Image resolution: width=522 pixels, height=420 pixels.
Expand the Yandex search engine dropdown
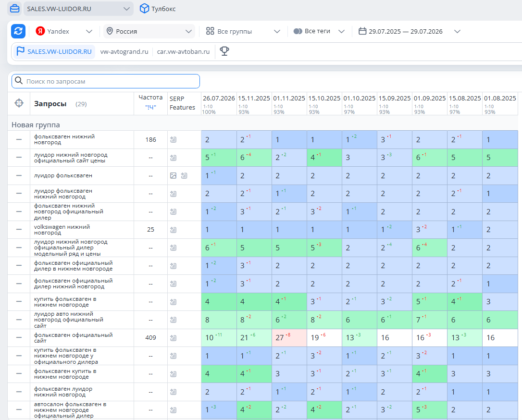pos(89,31)
